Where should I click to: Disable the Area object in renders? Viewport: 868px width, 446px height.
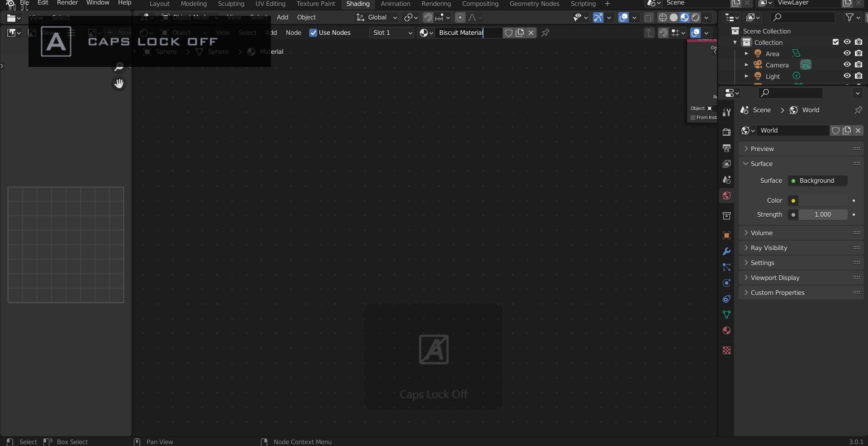click(859, 53)
